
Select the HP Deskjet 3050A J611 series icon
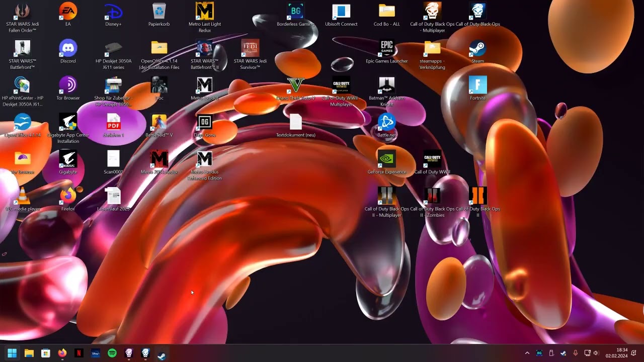point(113,55)
